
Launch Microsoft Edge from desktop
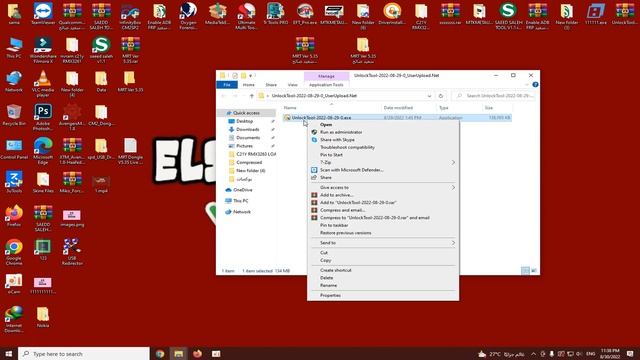point(43,151)
